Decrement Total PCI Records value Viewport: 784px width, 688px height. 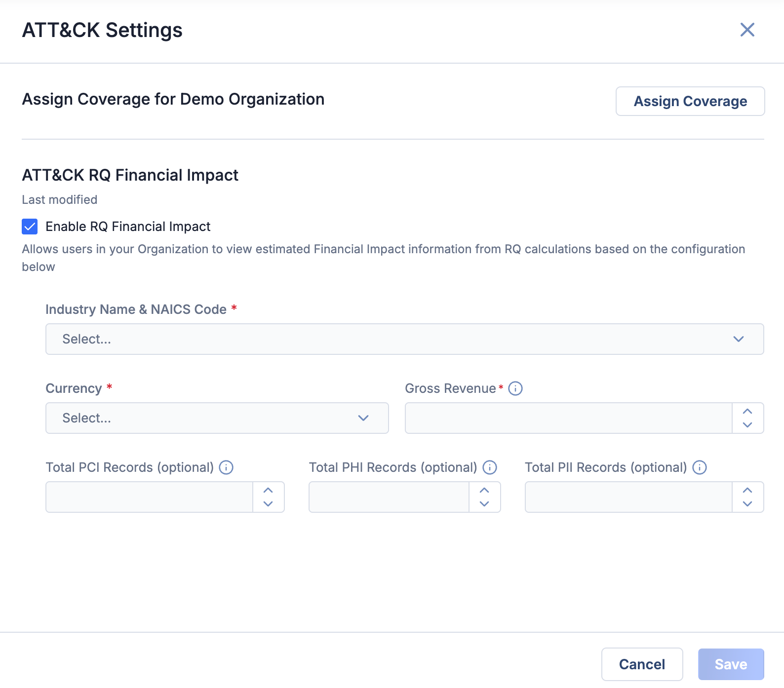point(268,504)
